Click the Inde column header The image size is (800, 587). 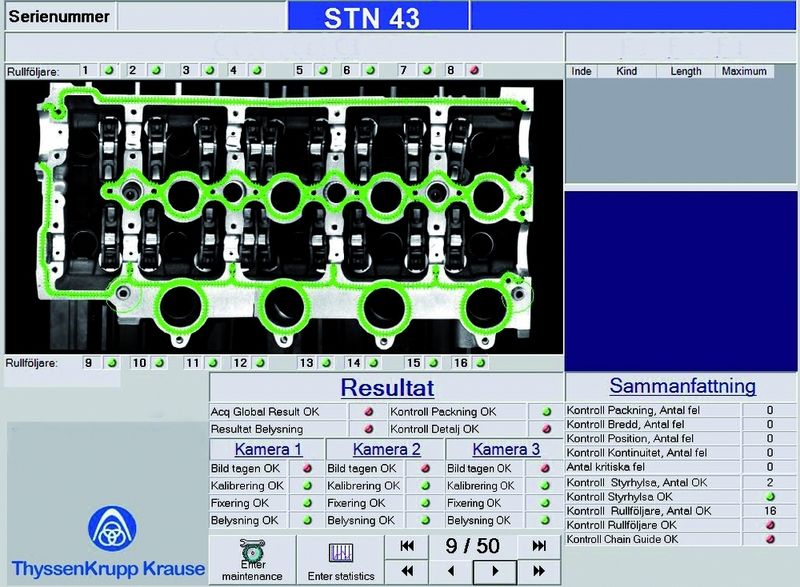(x=581, y=71)
